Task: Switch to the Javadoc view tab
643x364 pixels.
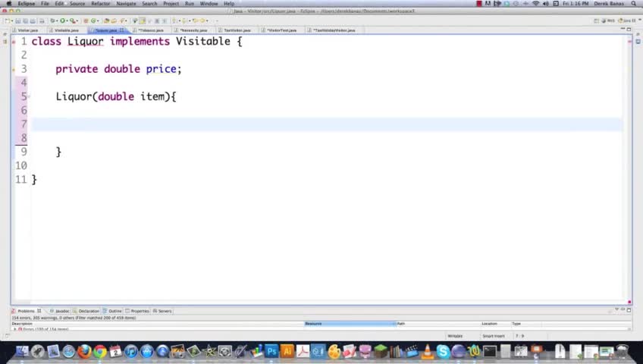Action: click(x=60, y=311)
